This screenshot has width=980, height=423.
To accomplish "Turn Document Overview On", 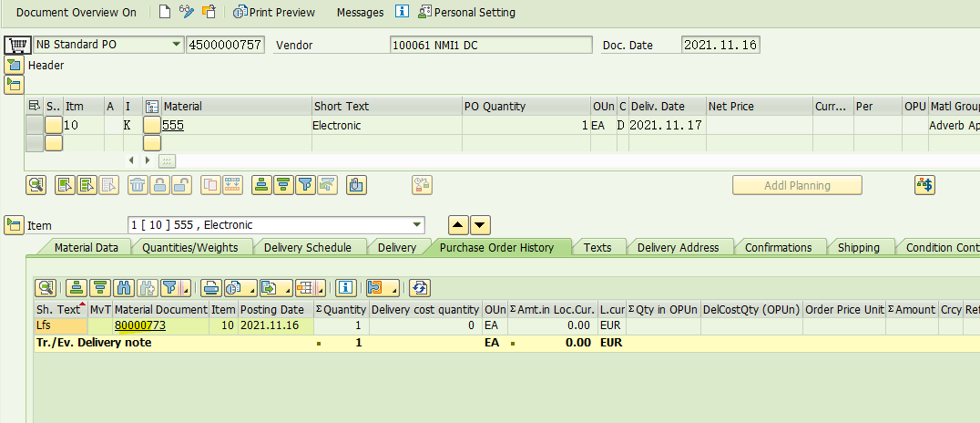I will [x=77, y=12].
